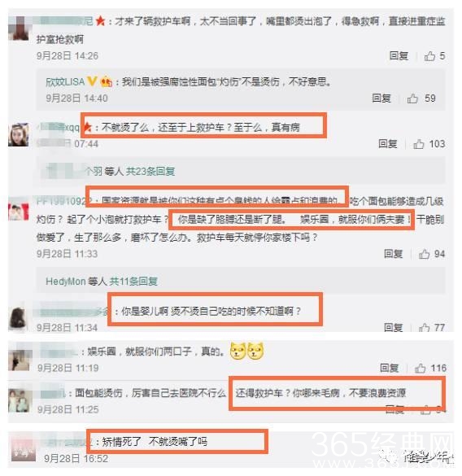Open HedyMon's profile link
The height and width of the screenshot is (476, 462).
pyautogui.click(x=66, y=282)
